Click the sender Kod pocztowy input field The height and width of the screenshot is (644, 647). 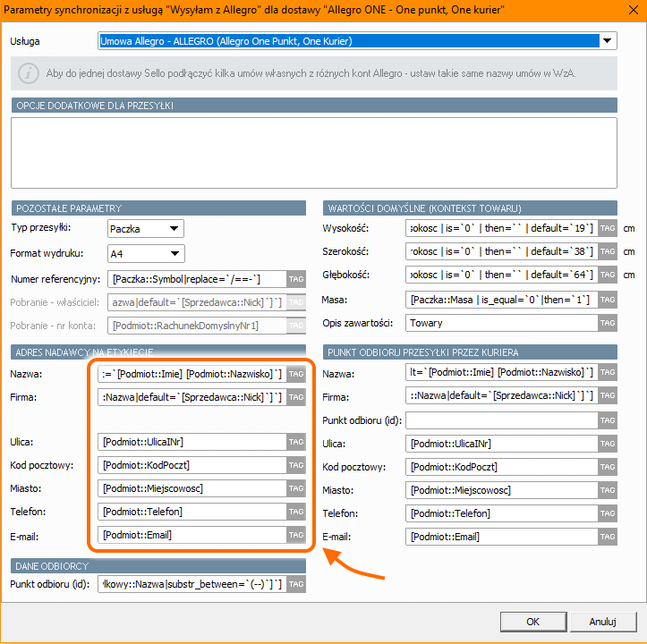(192, 465)
